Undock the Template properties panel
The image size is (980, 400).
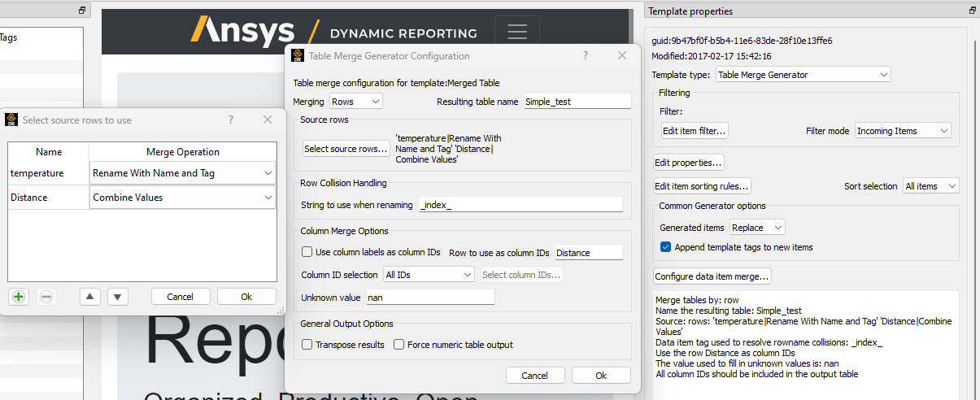coord(973,11)
